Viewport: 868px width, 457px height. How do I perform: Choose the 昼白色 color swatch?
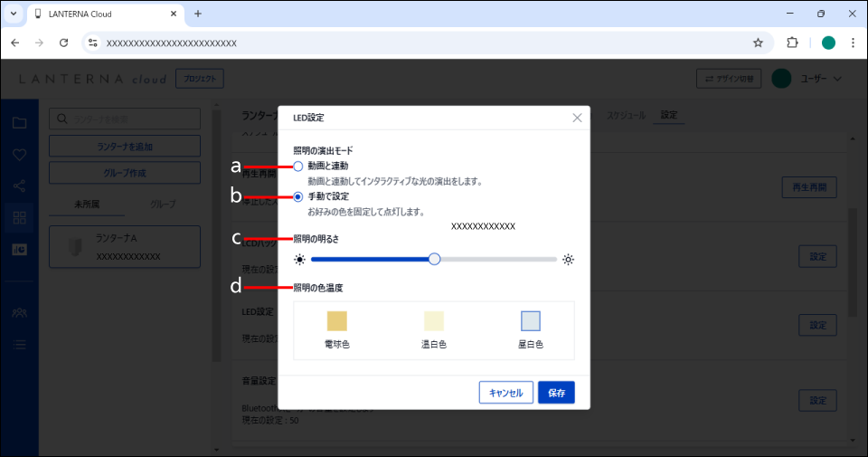pyautogui.click(x=531, y=321)
